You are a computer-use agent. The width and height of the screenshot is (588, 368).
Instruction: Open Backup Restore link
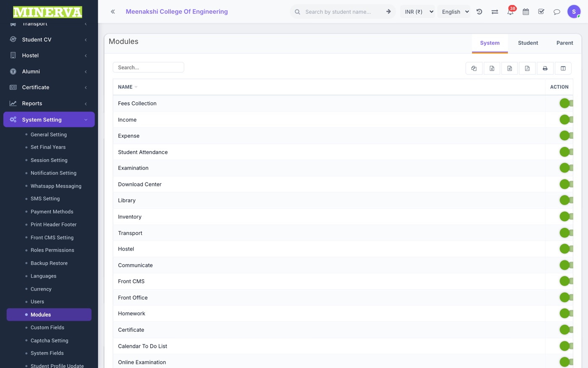coord(49,263)
